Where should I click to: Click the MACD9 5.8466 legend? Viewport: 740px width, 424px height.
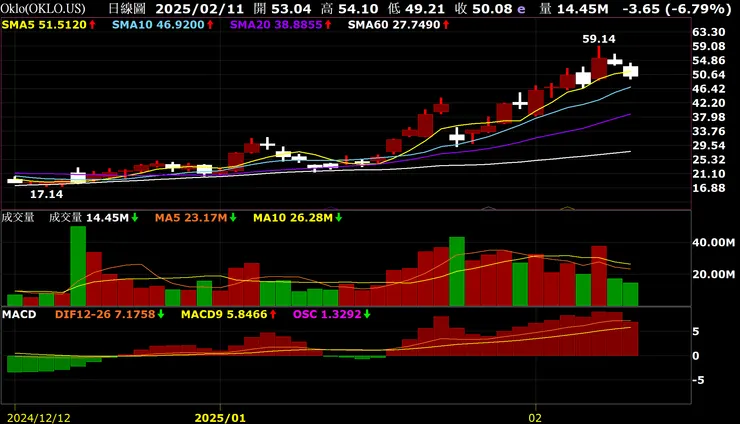point(224,314)
